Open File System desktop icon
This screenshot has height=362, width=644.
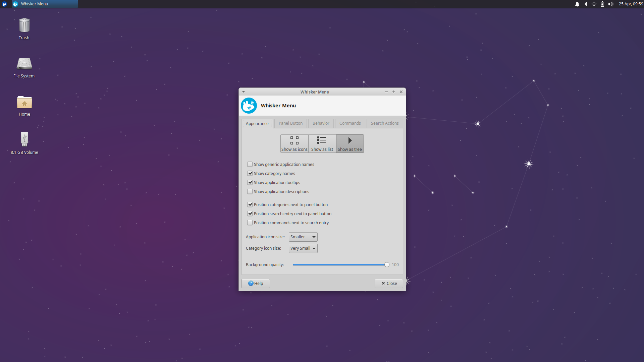tap(24, 67)
